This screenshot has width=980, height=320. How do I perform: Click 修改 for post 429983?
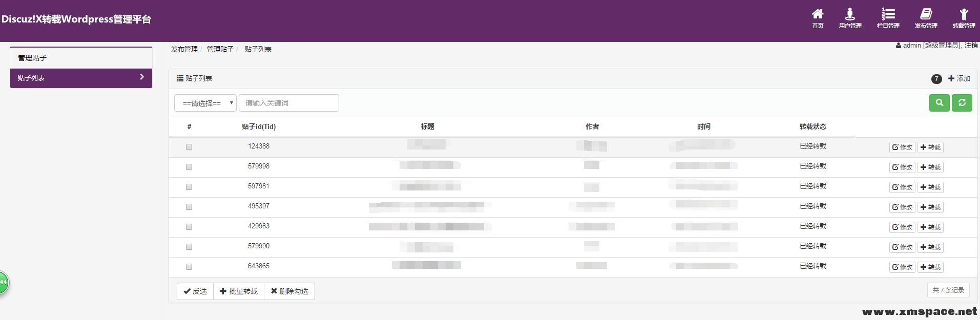coord(902,227)
